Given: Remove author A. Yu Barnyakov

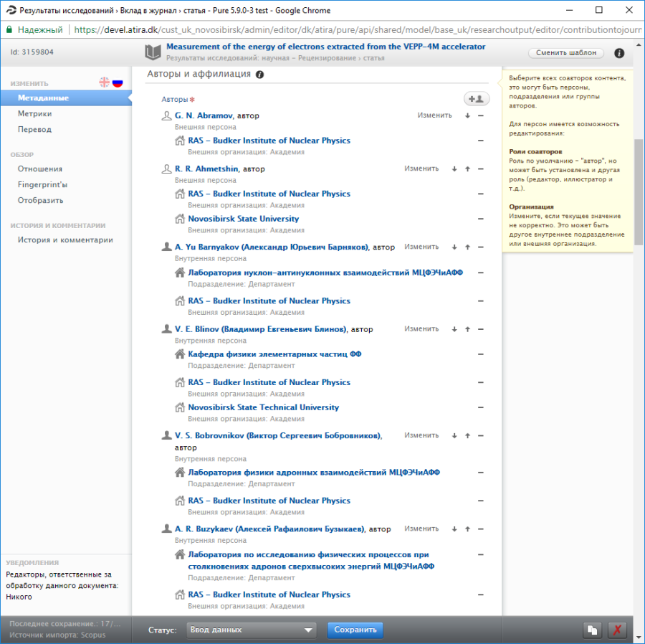Looking at the screenshot, I should (x=480, y=247).
